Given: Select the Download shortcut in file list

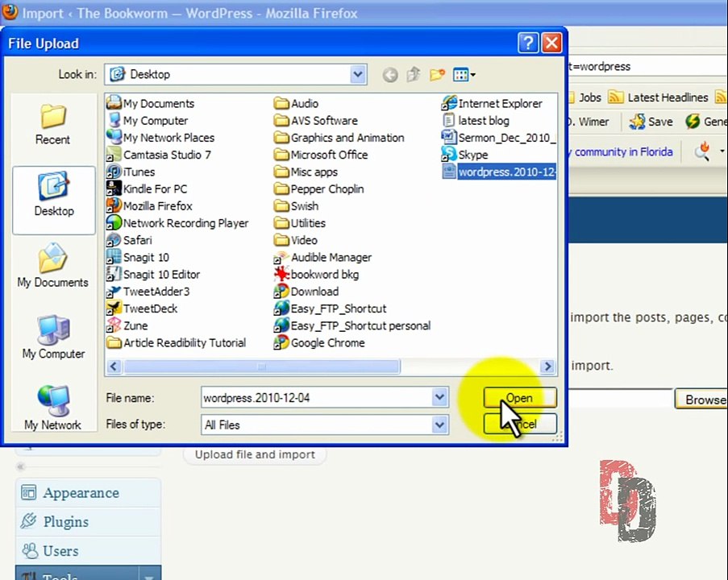Looking at the screenshot, I should pyautogui.click(x=306, y=292).
